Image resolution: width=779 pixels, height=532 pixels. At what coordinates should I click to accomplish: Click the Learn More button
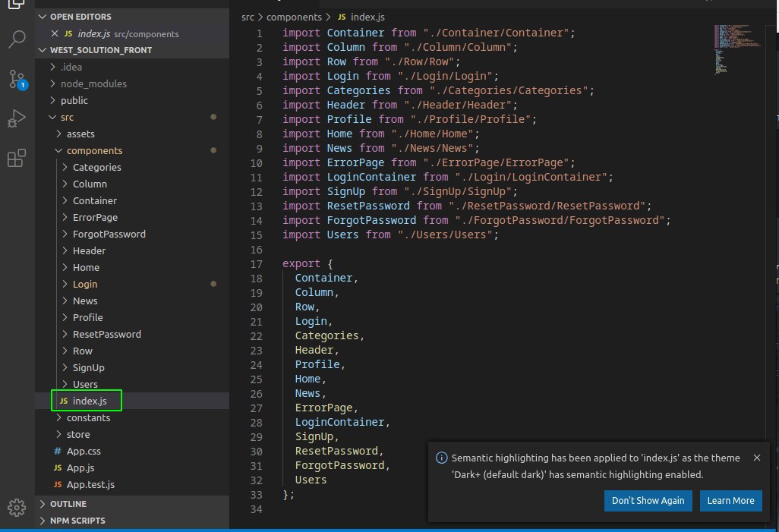731,501
